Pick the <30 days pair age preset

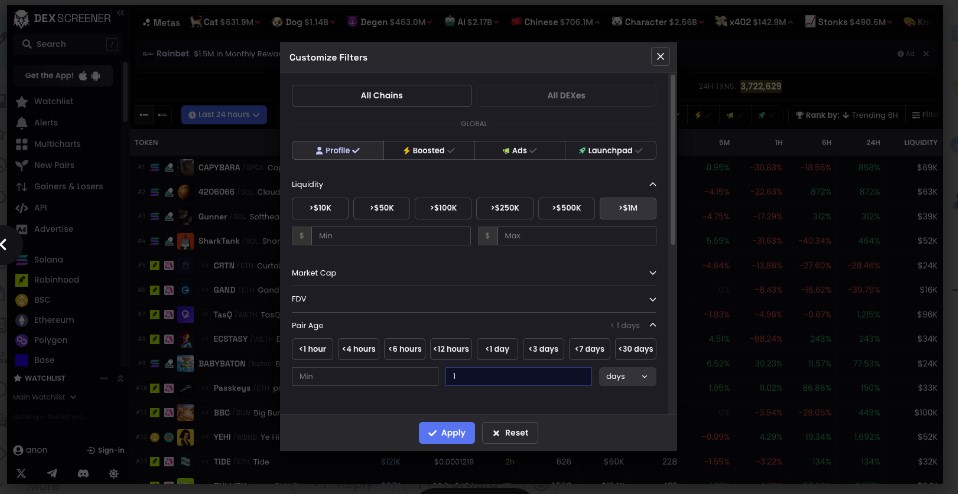636,349
